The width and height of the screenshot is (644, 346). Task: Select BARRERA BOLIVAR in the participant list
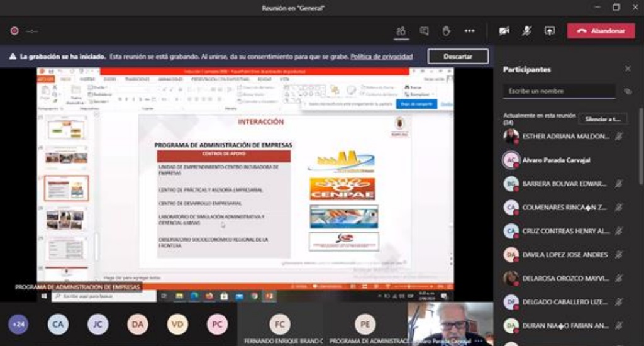[x=563, y=184]
